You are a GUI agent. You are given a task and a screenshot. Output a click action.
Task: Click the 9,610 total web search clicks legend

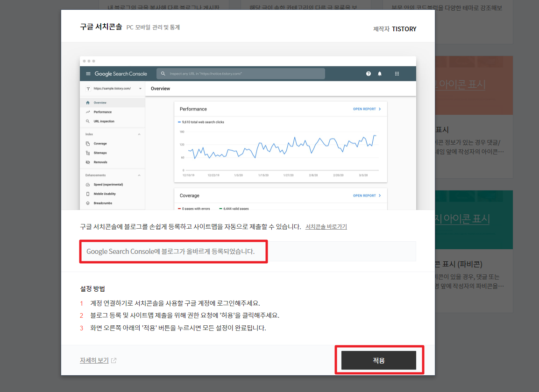(x=201, y=122)
